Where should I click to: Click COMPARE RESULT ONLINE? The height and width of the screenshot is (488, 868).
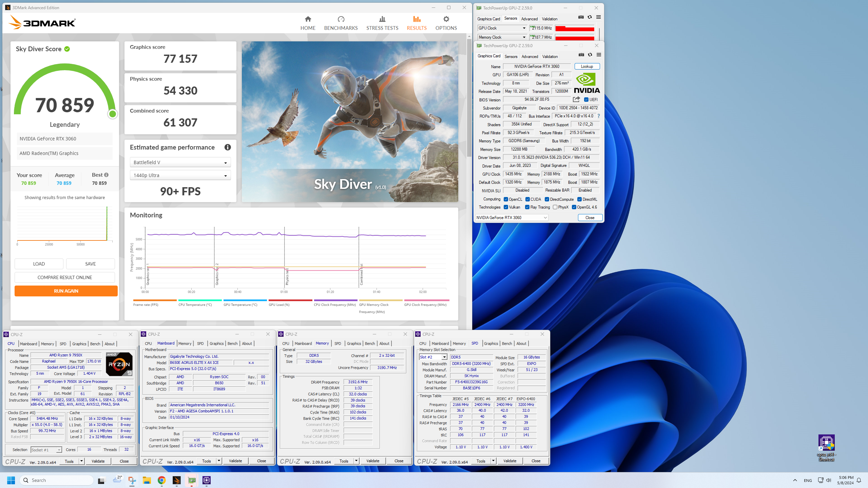point(65,277)
